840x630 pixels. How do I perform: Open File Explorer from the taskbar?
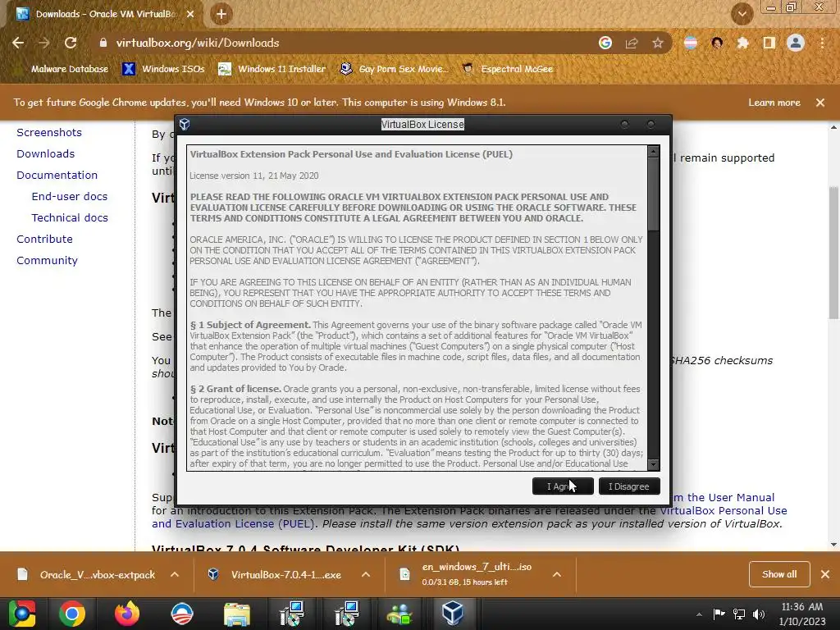pyautogui.click(x=237, y=614)
